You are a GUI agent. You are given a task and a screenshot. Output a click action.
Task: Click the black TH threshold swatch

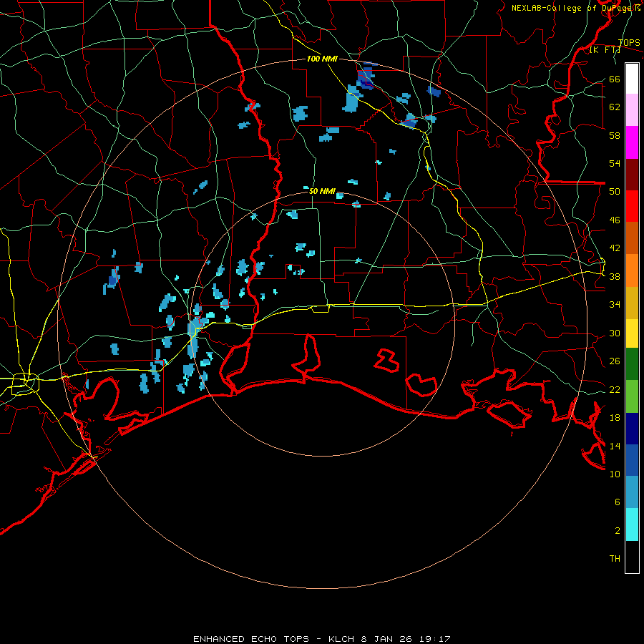coord(632,557)
